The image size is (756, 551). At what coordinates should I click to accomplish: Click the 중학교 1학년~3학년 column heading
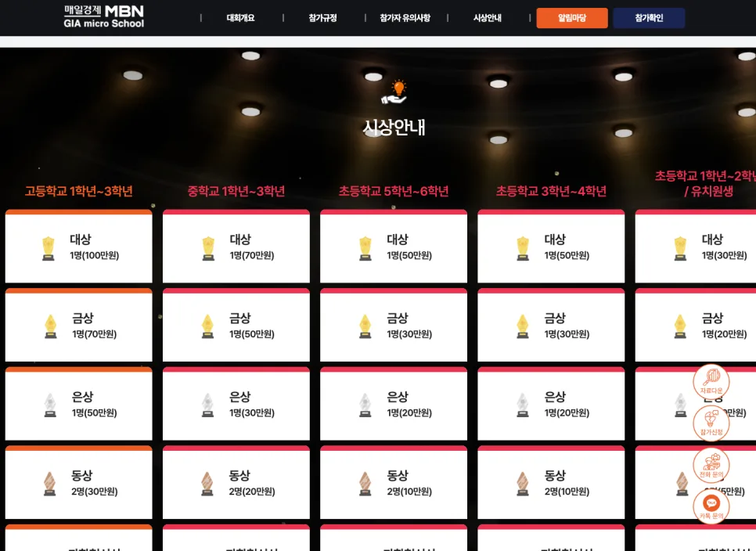click(236, 192)
